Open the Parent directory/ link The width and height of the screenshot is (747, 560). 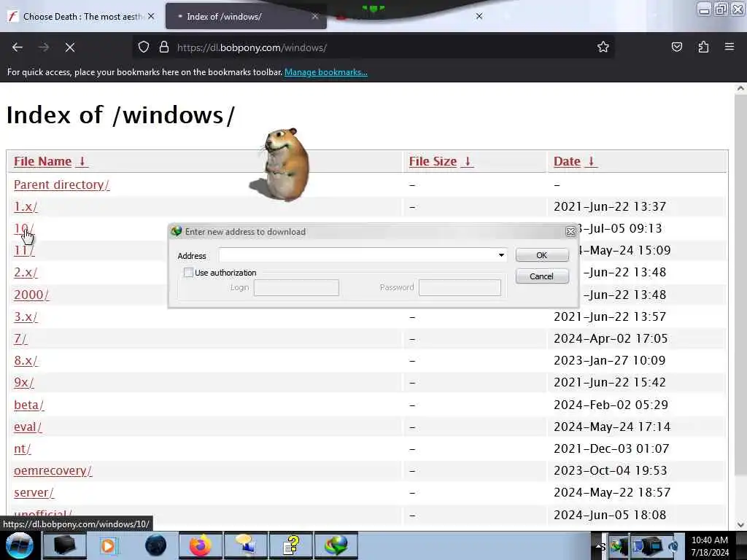point(61,184)
